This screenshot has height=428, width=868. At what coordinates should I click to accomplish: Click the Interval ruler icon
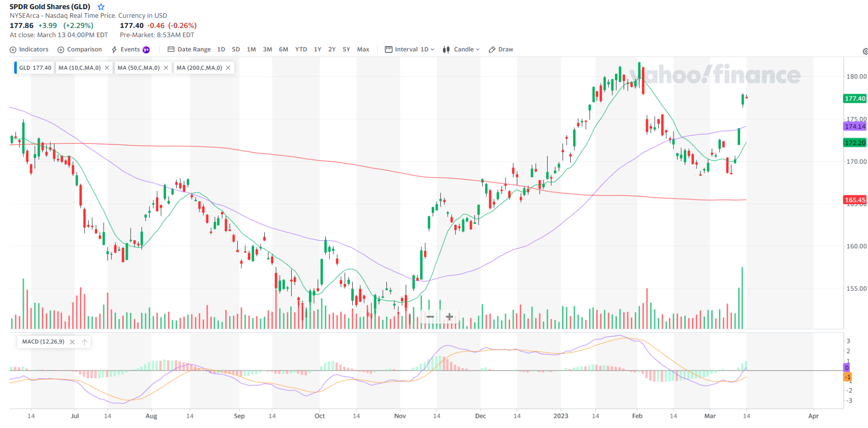pos(388,49)
